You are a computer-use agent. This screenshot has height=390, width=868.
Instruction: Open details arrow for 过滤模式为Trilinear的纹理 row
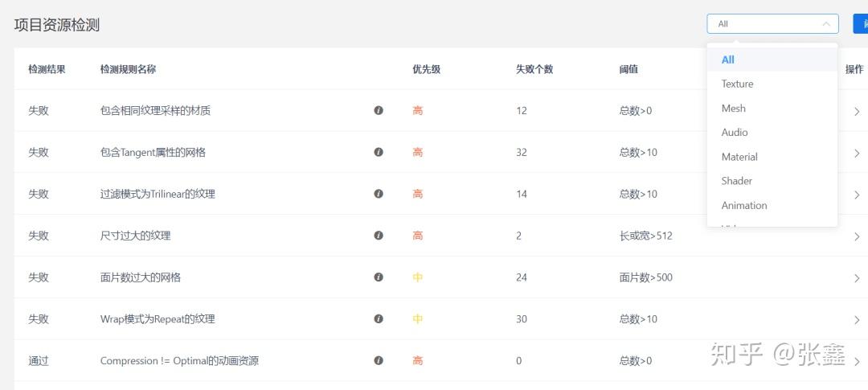point(857,195)
